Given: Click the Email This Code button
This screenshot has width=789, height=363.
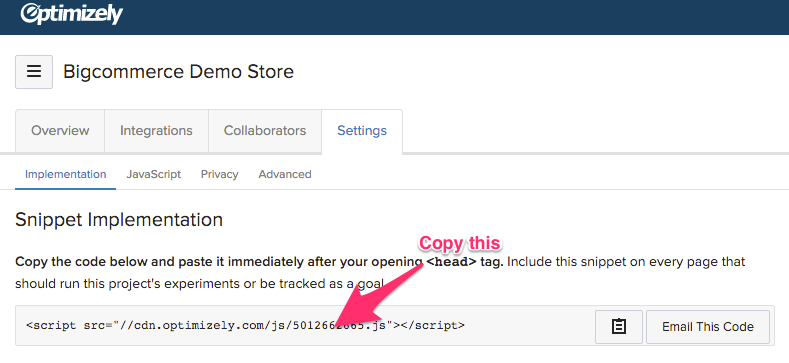Looking at the screenshot, I should coord(707,326).
